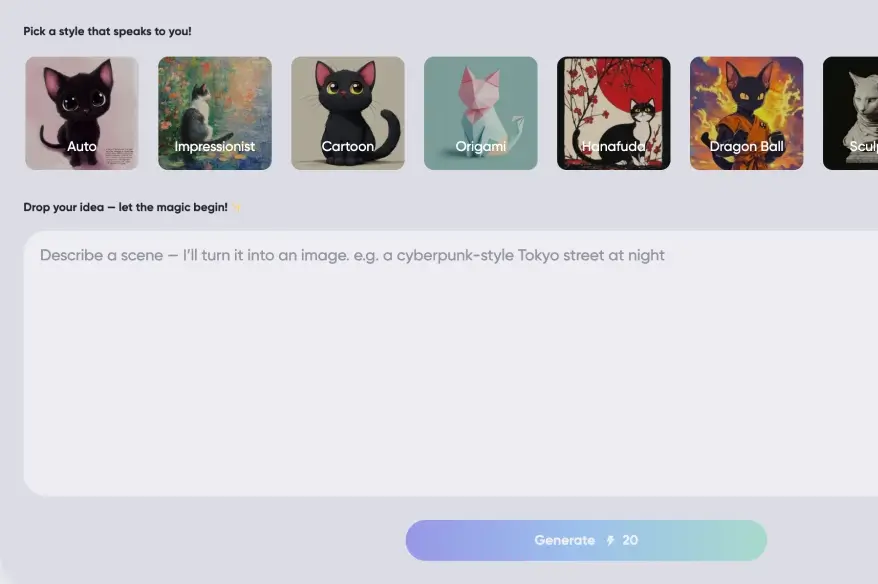This screenshot has height=584, width=878.
Task: Click the Generate button
Action: tap(586, 540)
